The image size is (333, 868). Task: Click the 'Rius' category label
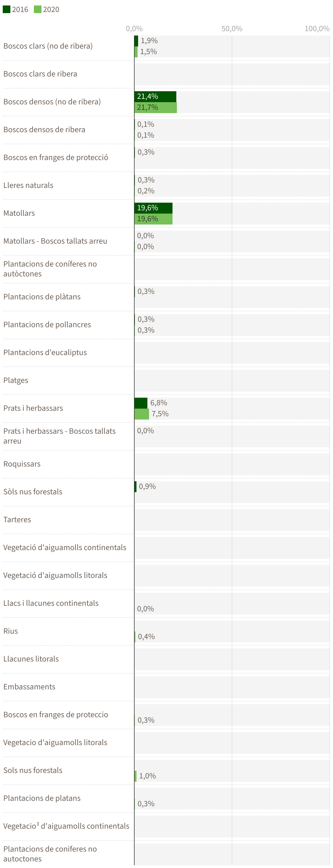(x=10, y=631)
